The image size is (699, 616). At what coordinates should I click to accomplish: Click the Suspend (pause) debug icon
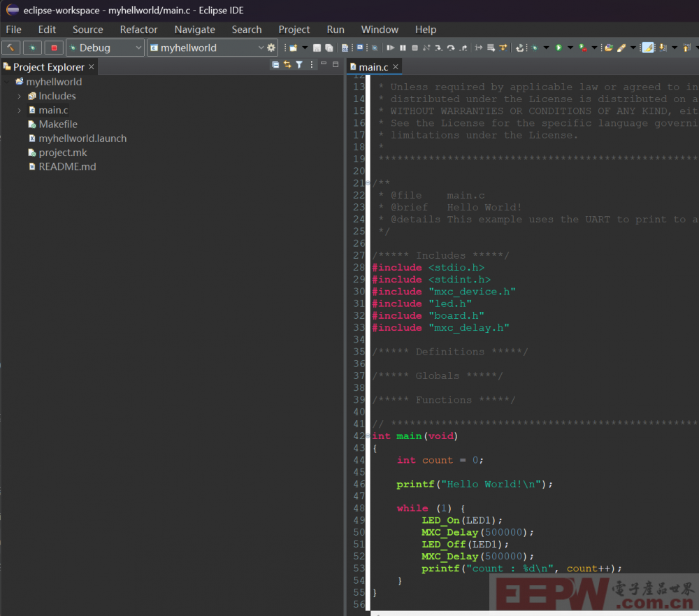[403, 48]
